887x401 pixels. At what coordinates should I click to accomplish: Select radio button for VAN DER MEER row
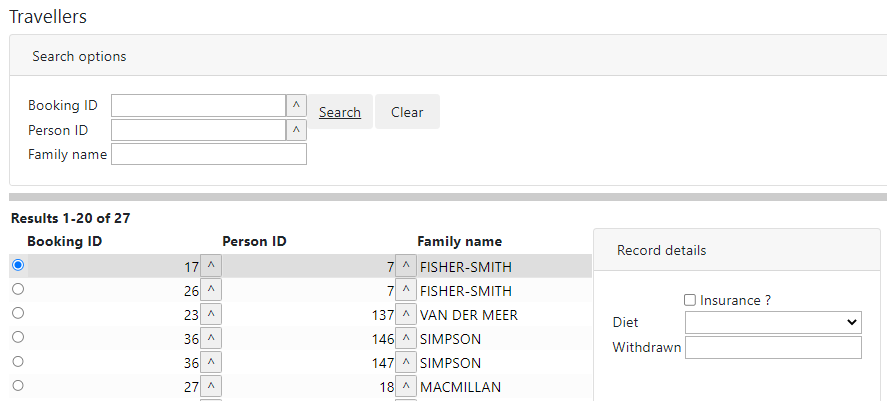(18, 313)
